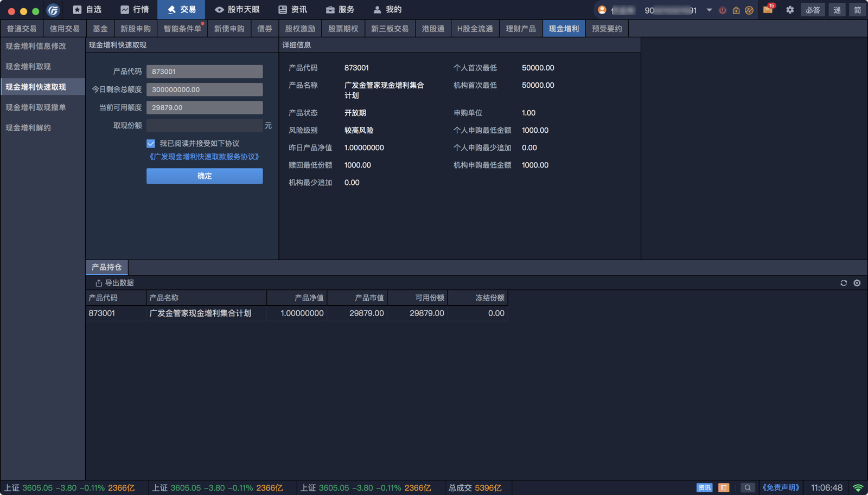The height and width of the screenshot is (495, 868).
Task: Click 广发金管家现金增利集合计划 in holdings table
Action: [x=200, y=313]
